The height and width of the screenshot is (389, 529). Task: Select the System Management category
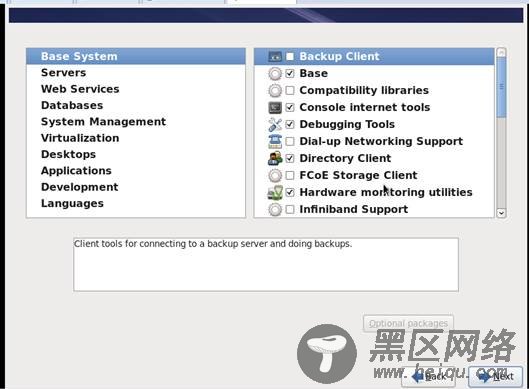click(x=136, y=121)
